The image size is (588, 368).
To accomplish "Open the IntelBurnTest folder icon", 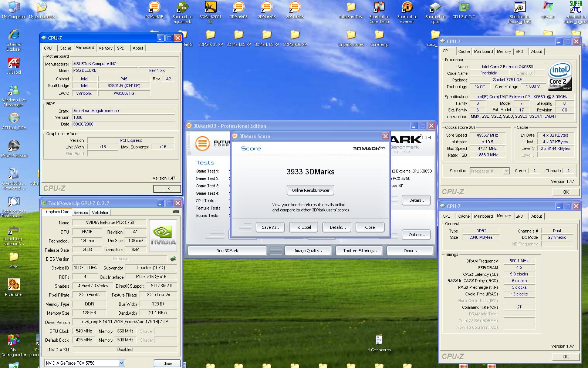I will [351, 10].
